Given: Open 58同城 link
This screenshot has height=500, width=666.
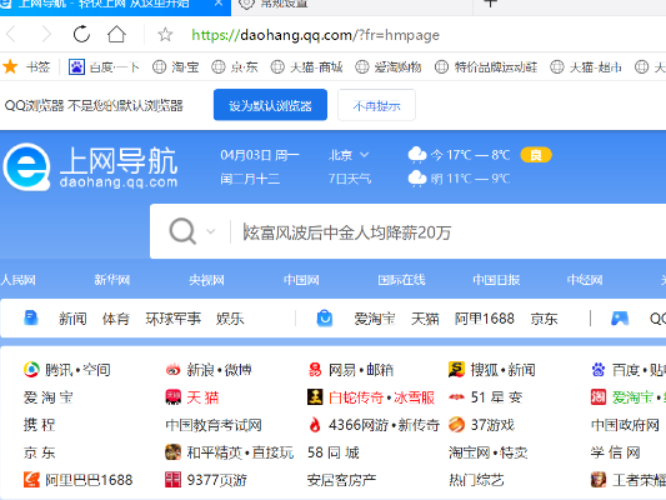Looking at the screenshot, I should tap(333, 452).
